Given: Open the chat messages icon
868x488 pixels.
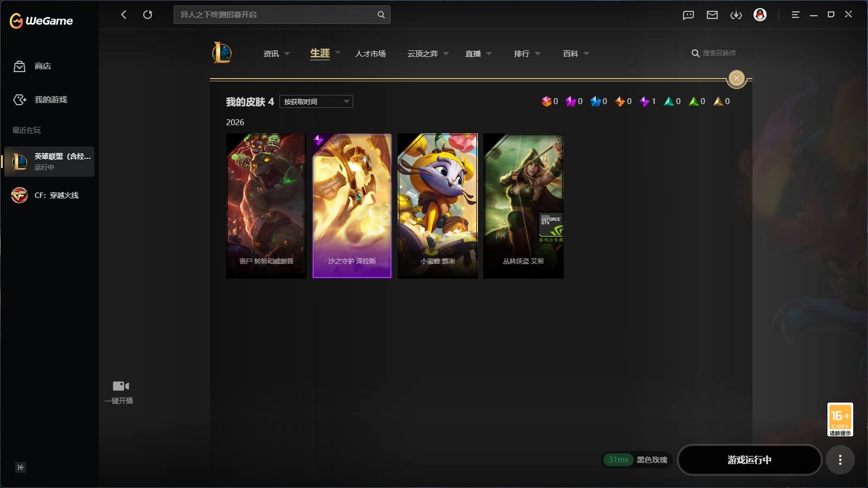Looking at the screenshot, I should (688, 15).
